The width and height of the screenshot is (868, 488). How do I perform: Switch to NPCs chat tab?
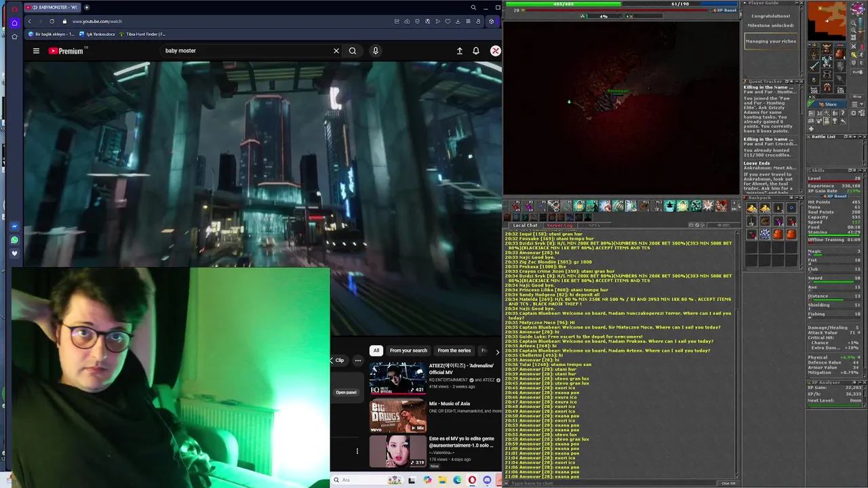pyautogui.click(x=594, y=225)
